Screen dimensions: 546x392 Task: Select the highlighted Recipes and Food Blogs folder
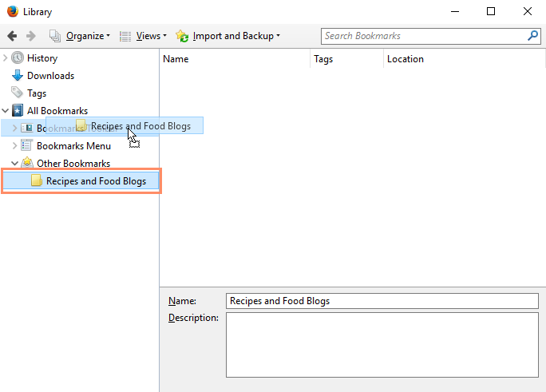point(96,181)
